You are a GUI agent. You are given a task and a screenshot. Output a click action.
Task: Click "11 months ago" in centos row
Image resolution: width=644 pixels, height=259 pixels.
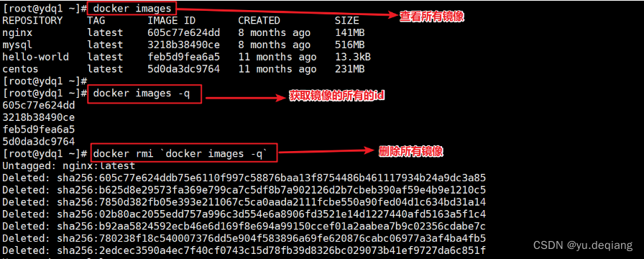coord(277,69)
